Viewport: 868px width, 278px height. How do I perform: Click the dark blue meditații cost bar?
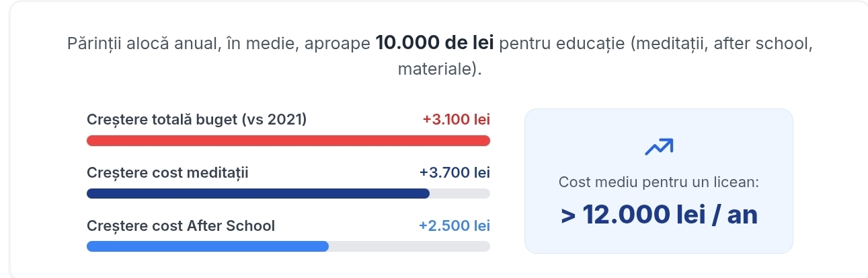click(x=258, y=194)
